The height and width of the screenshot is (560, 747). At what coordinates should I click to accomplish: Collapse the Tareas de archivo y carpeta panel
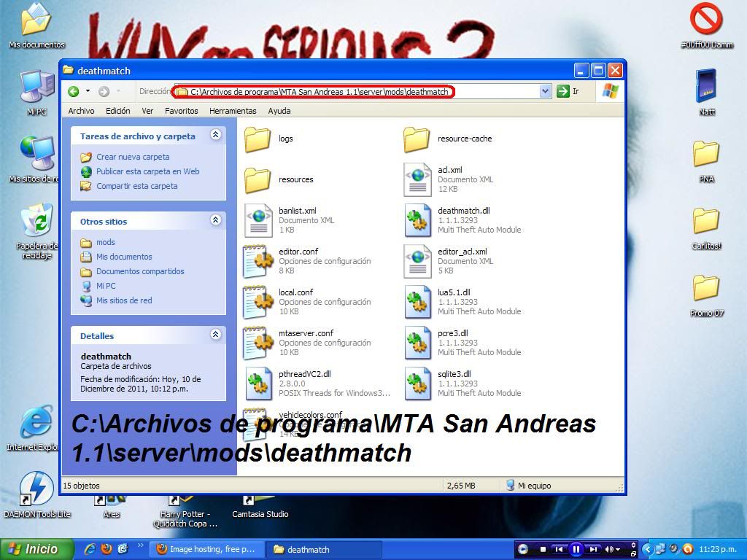[215, 135]
